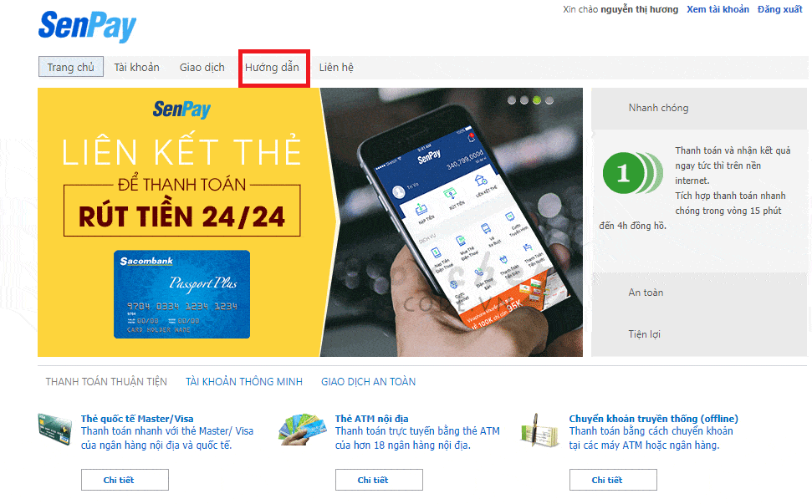Select the green active carousel dot
Image resolution: width=812 pixels, height=504 pixels.
[x=537, y=99]
